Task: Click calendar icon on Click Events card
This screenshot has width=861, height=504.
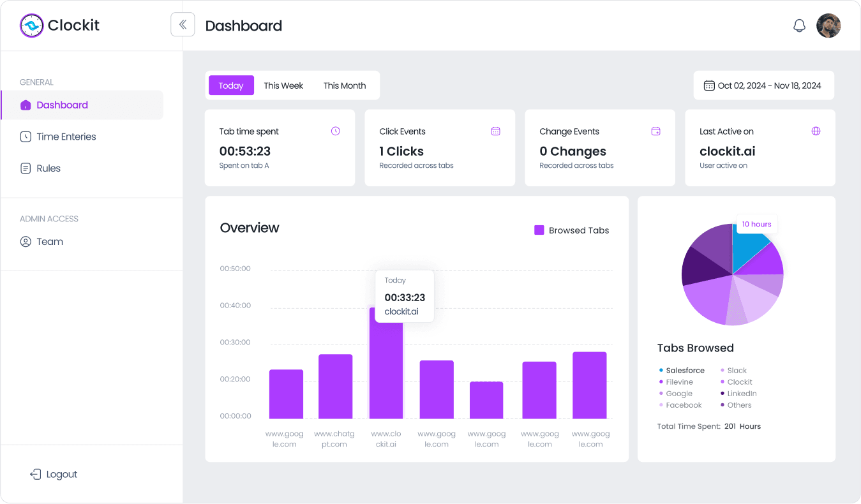Action: click(495, 131)
